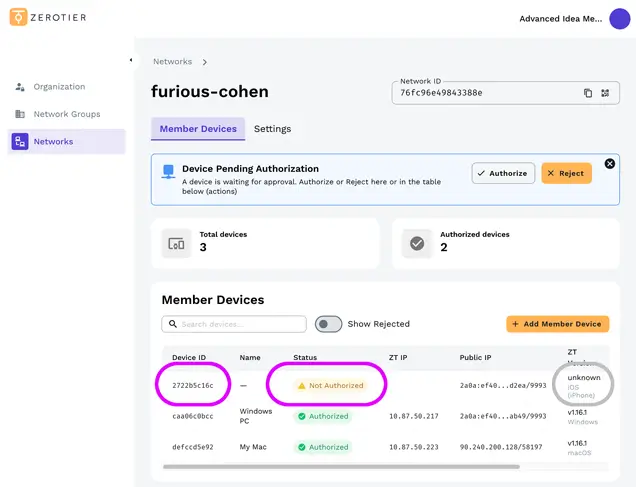
Task: Focus the Search devices field
Action: [234, 324]
